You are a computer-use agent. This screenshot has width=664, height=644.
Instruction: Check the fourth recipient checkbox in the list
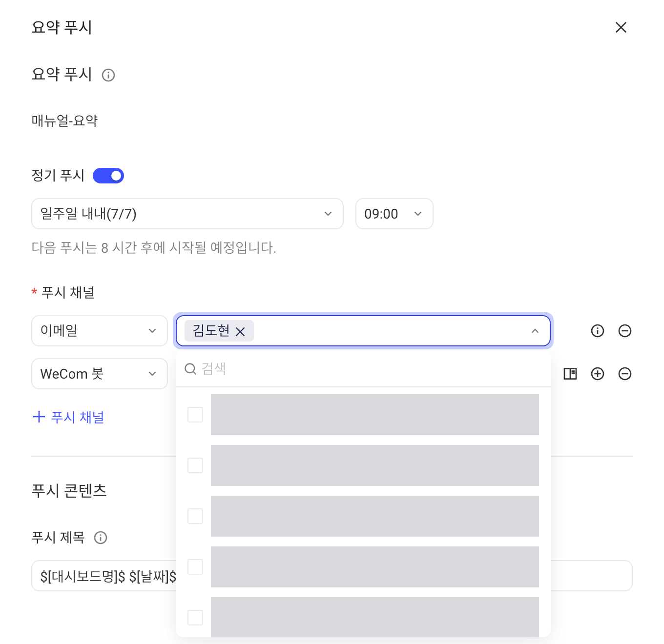coord(195,567)
